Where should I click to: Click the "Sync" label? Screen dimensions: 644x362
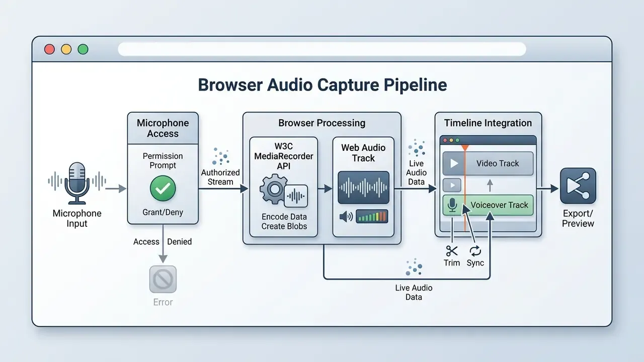[x=475, y=263]
